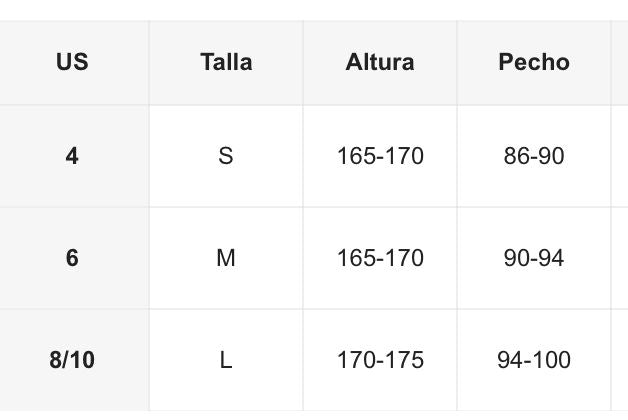Select the Talla S cell
This screenshot has width=628, height=420.
coord(226,156)
